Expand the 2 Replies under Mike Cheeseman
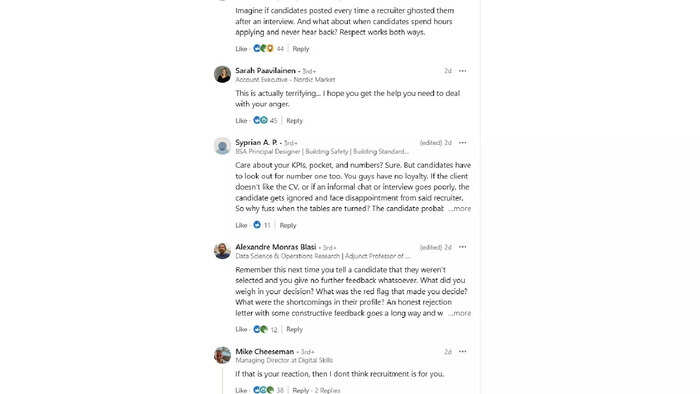The width and height of the screenshot is (700, 394). 327,390
